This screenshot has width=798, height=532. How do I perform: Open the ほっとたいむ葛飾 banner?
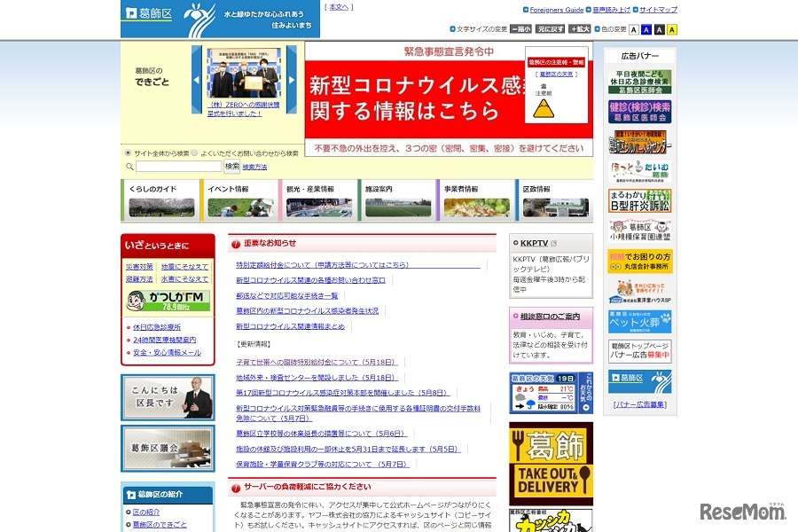pyautogui.click(x=639, y=171)
